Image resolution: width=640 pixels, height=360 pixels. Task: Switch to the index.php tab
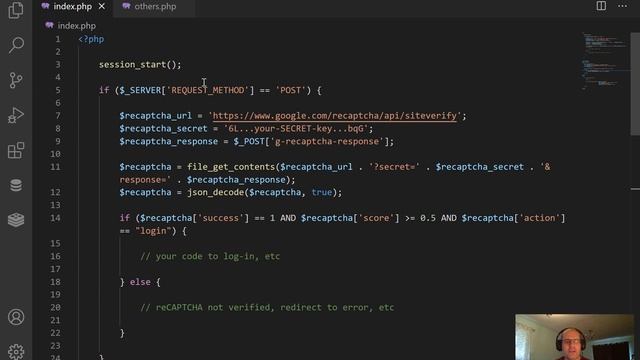(73, 7)
